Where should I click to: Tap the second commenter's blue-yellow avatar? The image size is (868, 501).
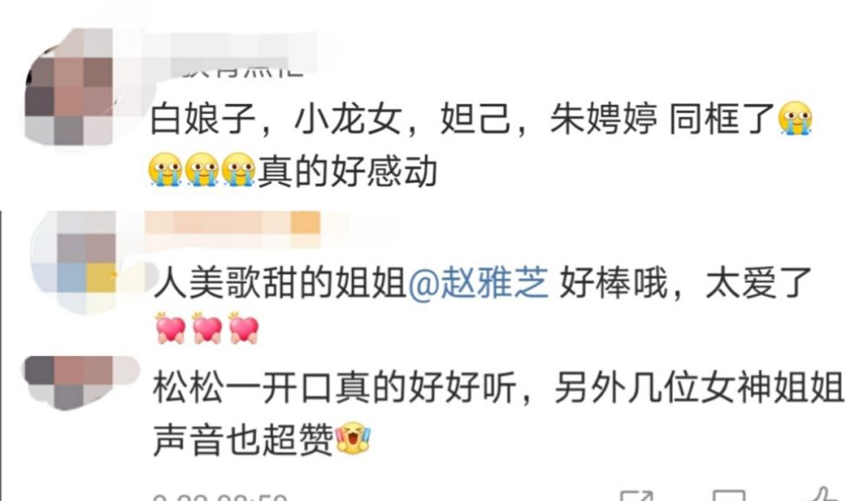pyautogui.click(x=75, y=262)
